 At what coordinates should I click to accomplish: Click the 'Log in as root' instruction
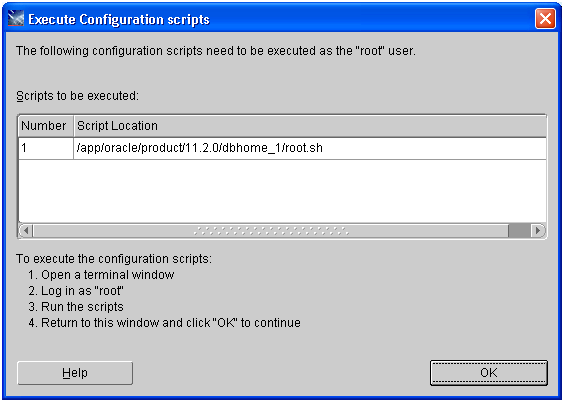pos(76,291)
